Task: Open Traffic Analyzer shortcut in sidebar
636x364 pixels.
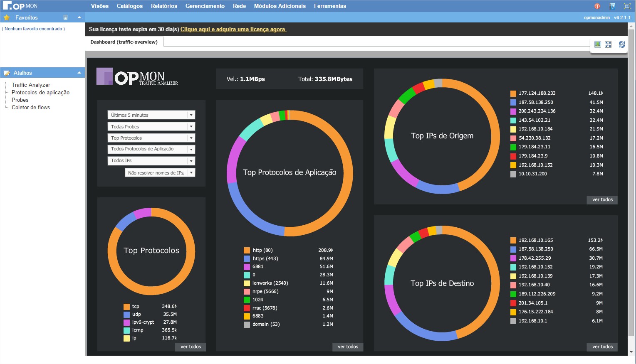Action: [x=31, y=85]
